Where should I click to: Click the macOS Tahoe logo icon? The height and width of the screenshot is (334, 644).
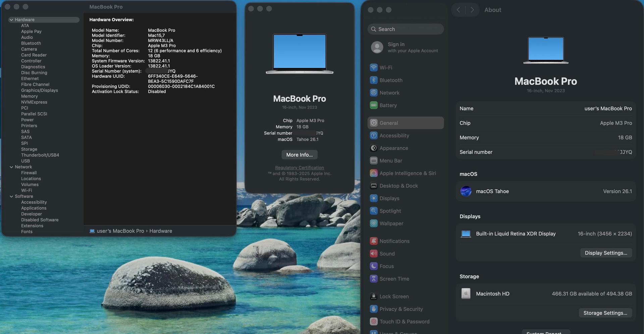tap(466, 191)
